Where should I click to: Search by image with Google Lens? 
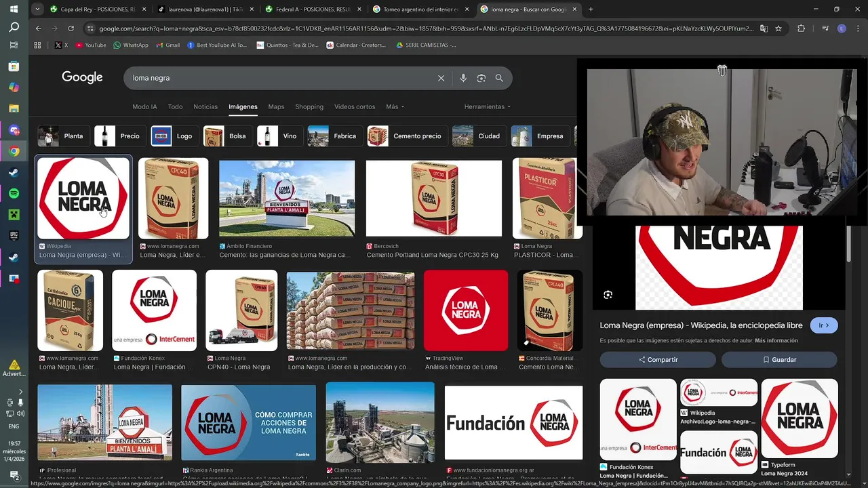point(481,78)
